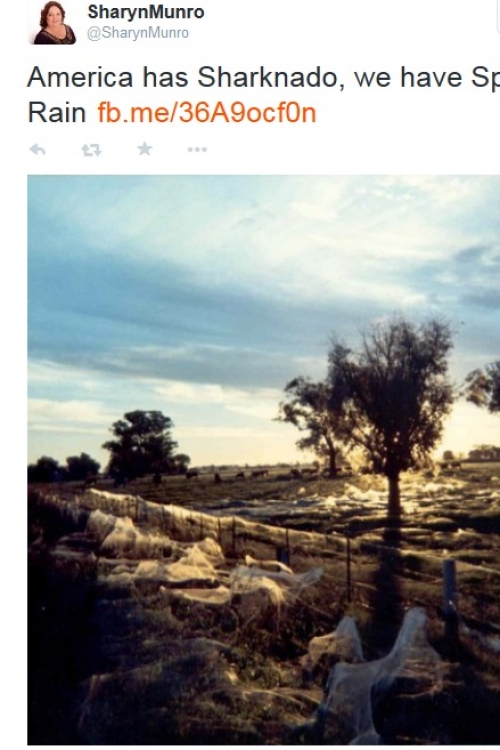This screenshot has width=500, height=750.
Task: Open the attached spider web landscape photo
Action: [x=264, y=460]
